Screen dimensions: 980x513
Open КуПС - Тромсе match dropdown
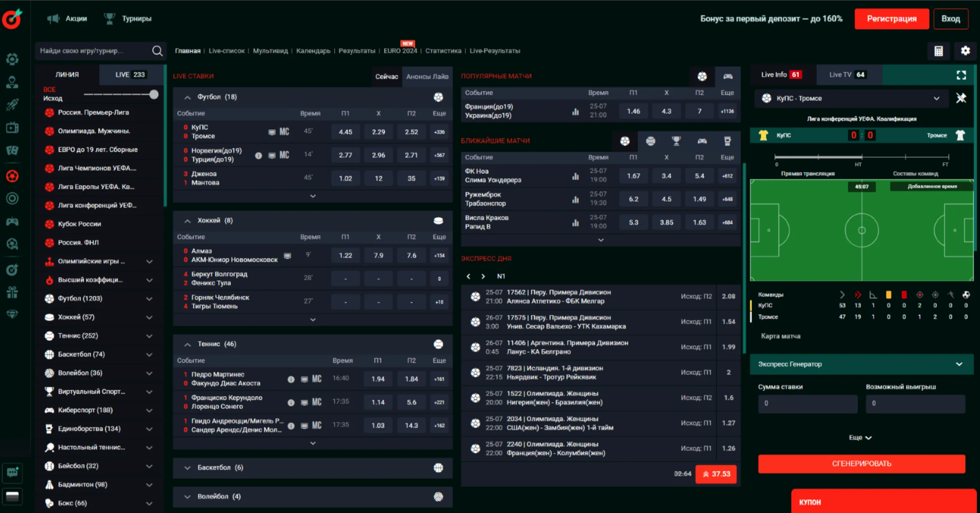[936, 98]
